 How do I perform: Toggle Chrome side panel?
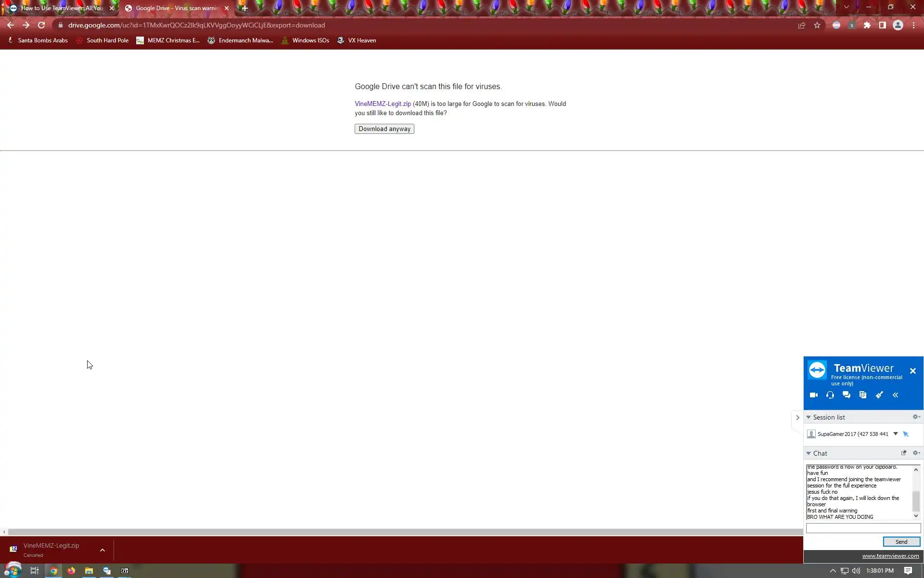click(882, 25)
